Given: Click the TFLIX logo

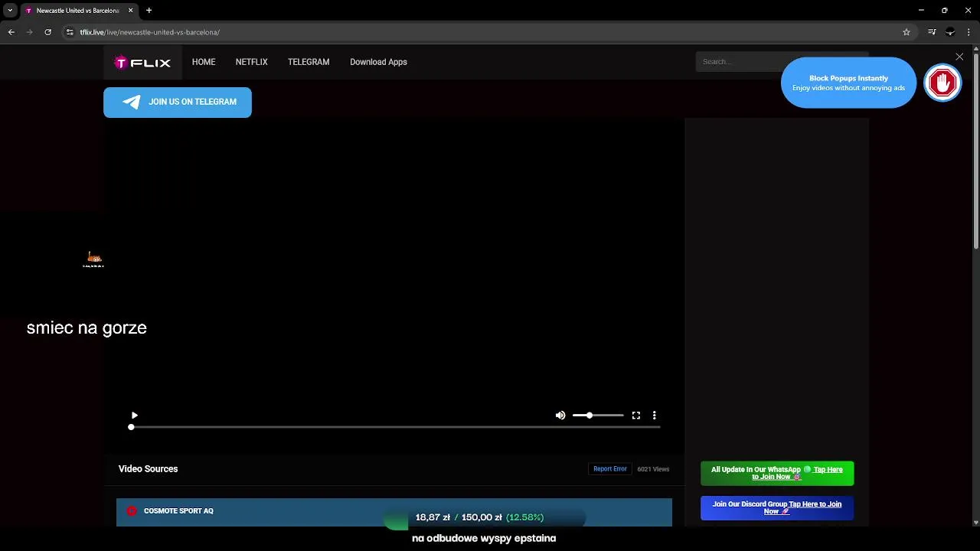Looking at the screenshot, I should click(x=142, y=63).
